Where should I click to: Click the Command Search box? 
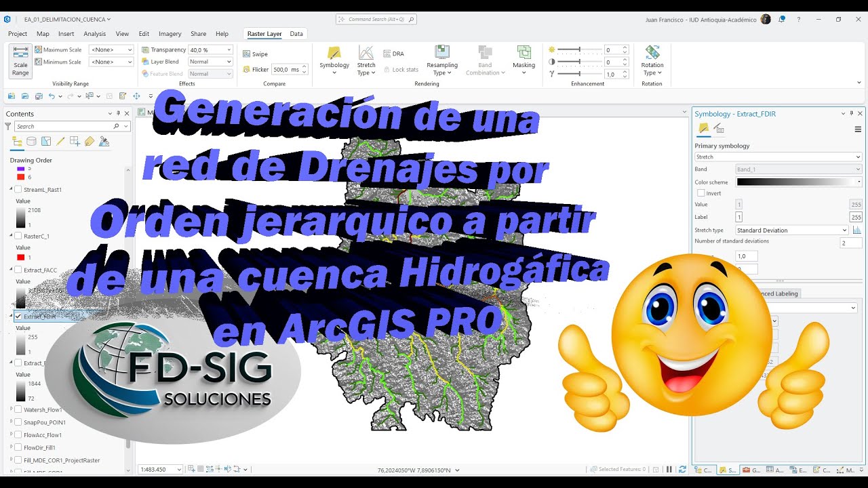click(x=376, y=20)
